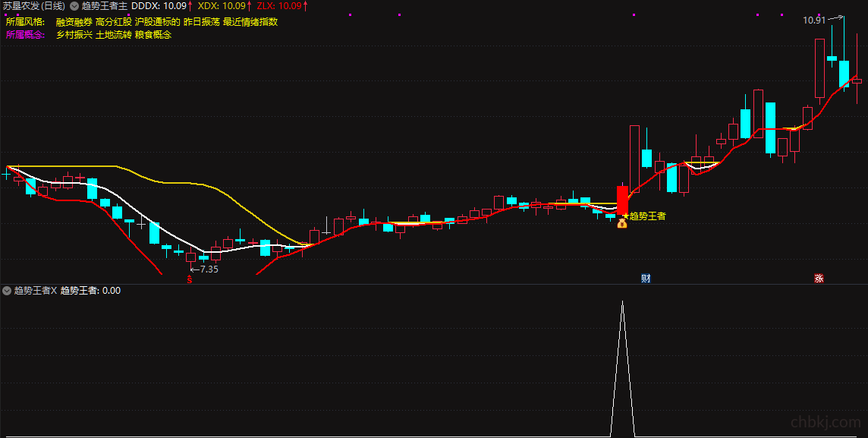This screenshot has width=868, height=438.
Task: Select the 沪股通标的 tag
Action: click(x=158, y=22)
